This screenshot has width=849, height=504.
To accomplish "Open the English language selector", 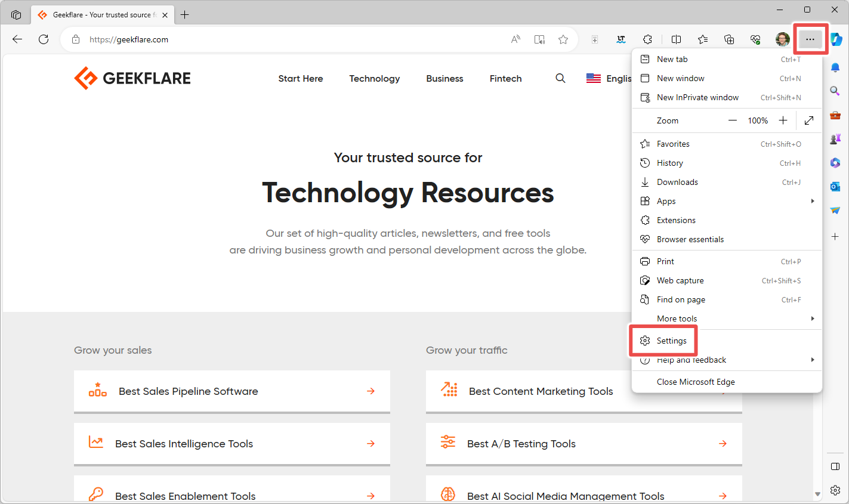I will click(x=609, y=78).
